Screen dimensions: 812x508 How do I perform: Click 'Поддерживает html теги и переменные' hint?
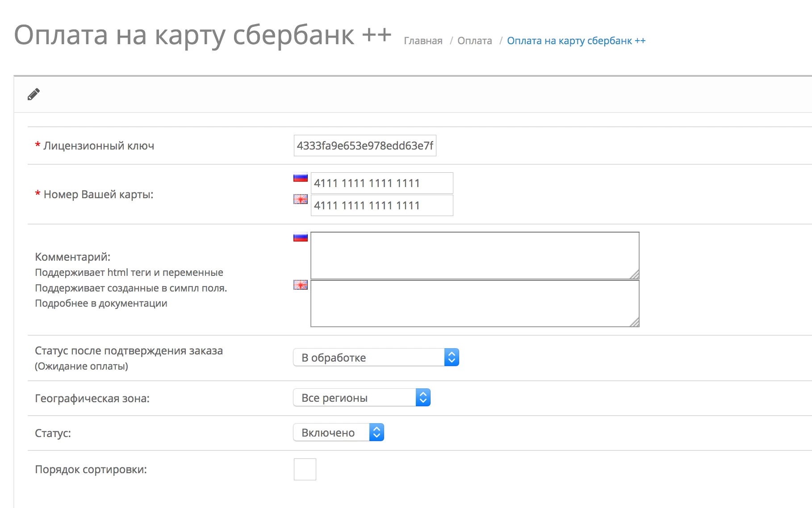129,272
